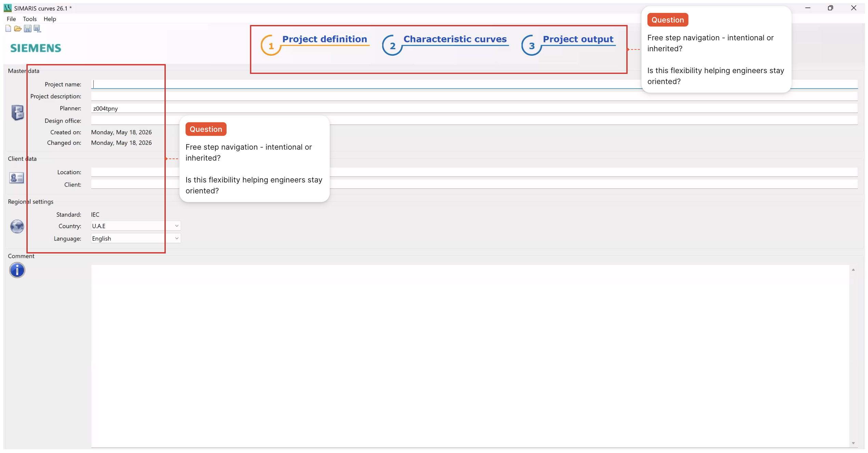Click the "Master data" section heading
Image resolution: width=868 pixels, height=453 pixels.
(24, 71)
